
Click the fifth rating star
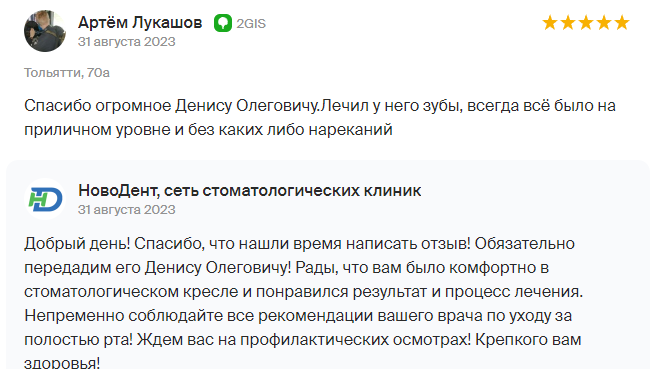pyautogui.click(x=622, y=22)
